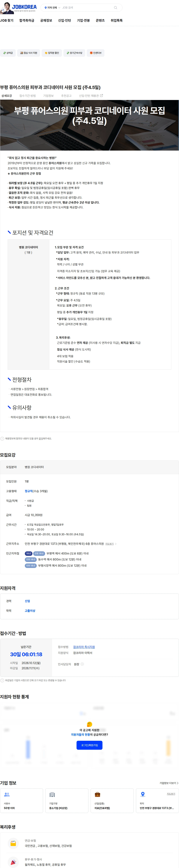Viewport: 179px width, 868px height.
Task: Click the 인천 1호선 badge for 부평시장역
Action: pos(31,566)
